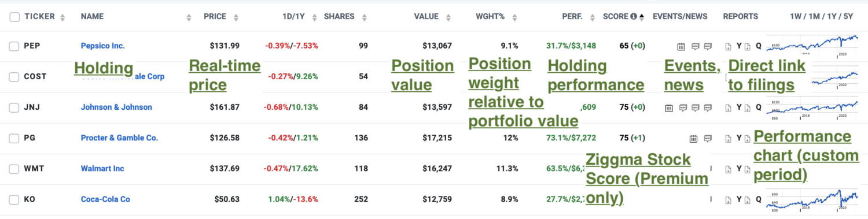Open the quarterly report Q link for KO

758,200
